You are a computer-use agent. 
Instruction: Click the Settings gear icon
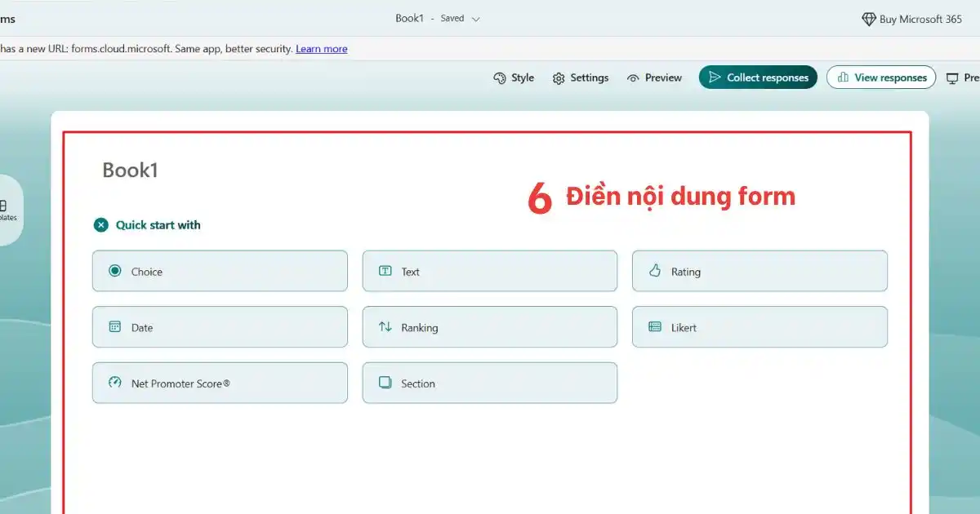tap(559, 78)
